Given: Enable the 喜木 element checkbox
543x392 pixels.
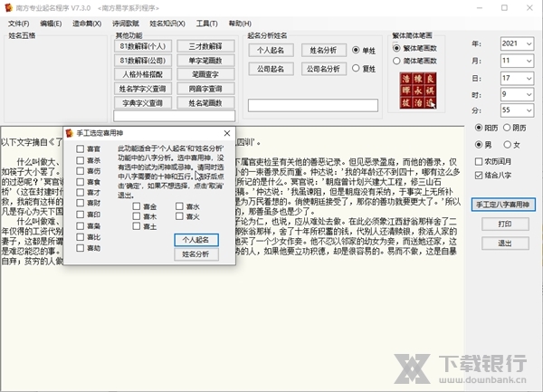Looking at the screenshot, I should pos(137,216).
